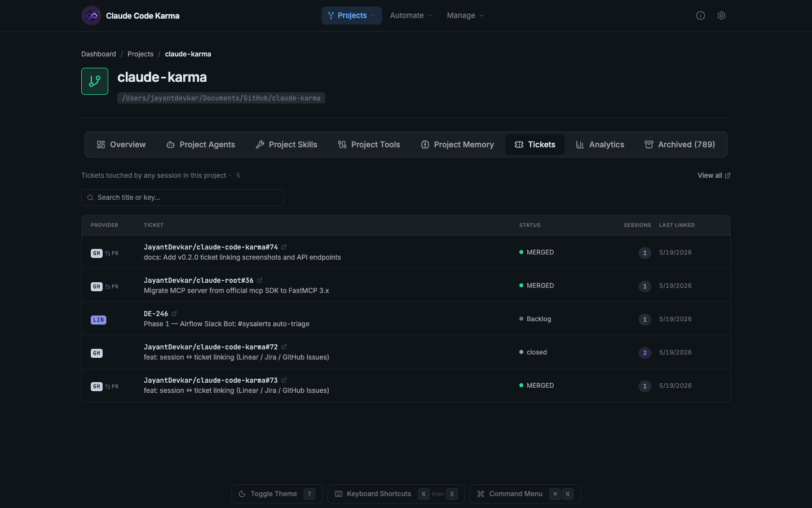The width and height of the screenshot is (812, 508).
Task: Click the search magnifier icon
Action: [90, 198]
